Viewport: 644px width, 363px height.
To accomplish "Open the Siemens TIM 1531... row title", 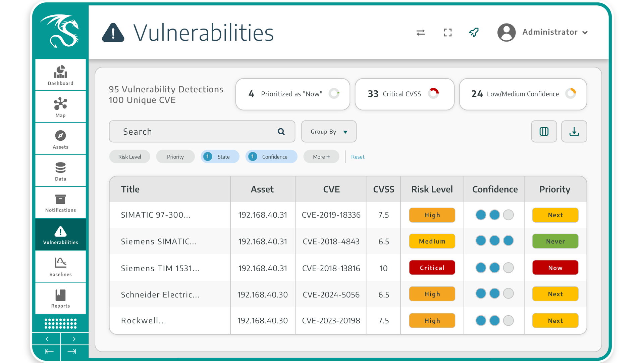I will coord(160,268).
